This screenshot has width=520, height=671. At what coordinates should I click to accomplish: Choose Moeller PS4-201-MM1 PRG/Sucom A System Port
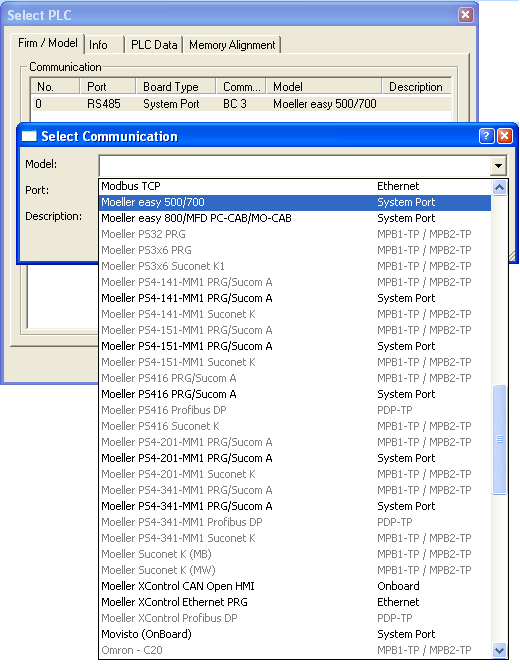pyautogui.click(x=295, y=458)
